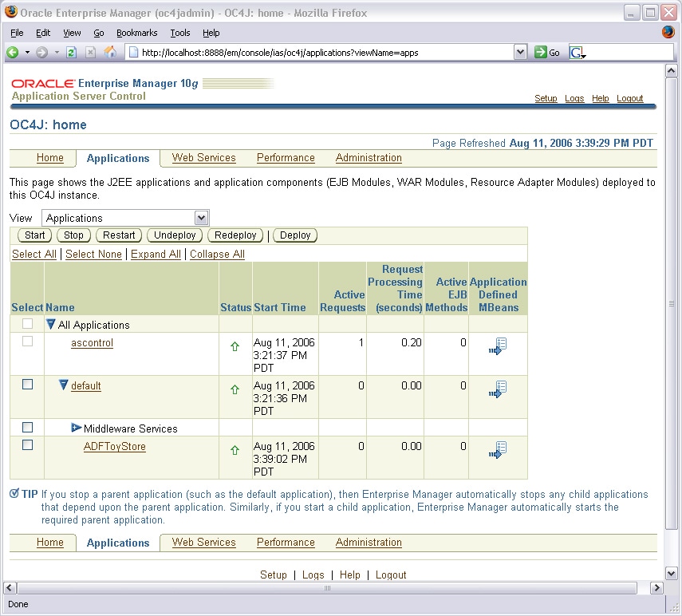The image size is (682, 616).
Task: Open Application Defined MBeans for ascontrol
Action: [498, 346]
